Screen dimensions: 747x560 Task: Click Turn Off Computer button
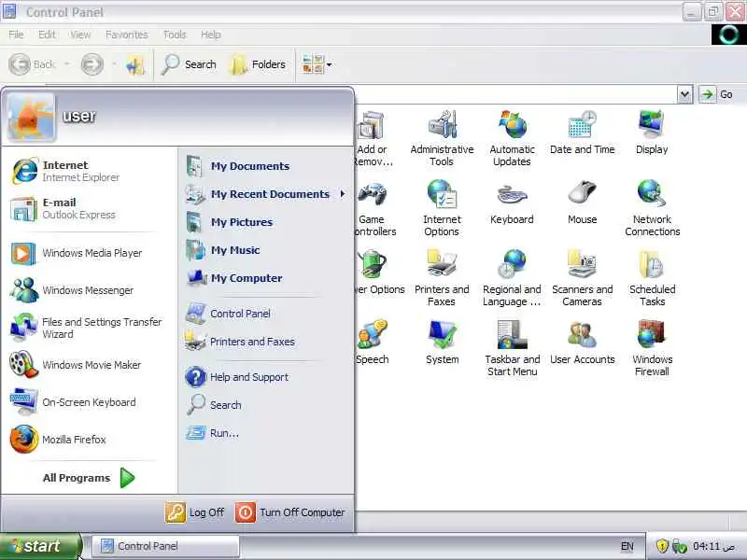[290, 512]
